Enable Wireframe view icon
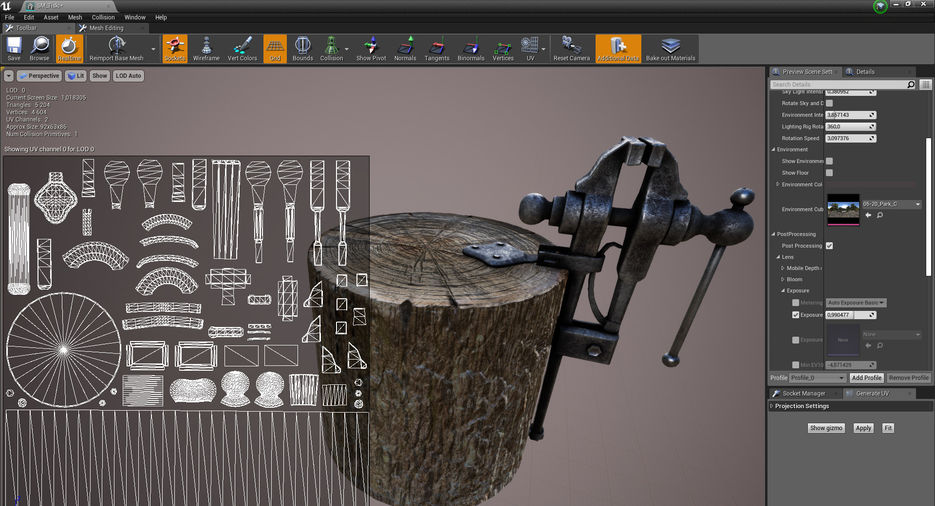This screenshot has width=935, height=506. (206, 49)
